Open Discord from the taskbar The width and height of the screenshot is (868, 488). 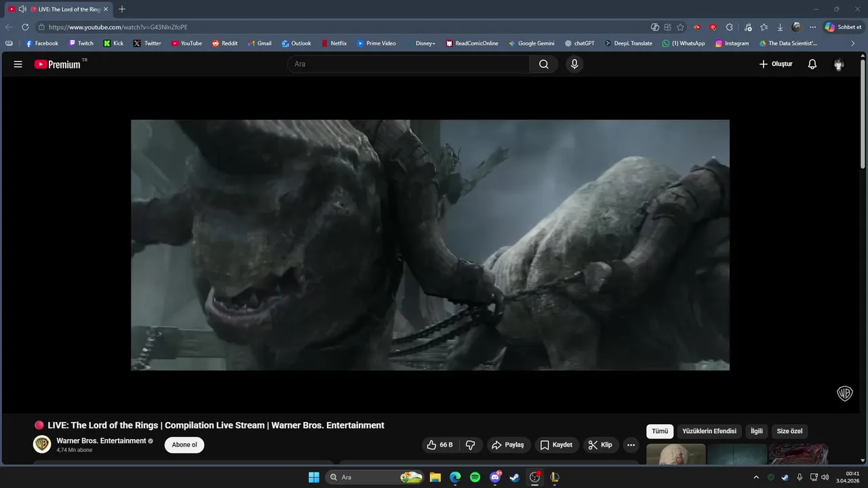click(495, 477)
